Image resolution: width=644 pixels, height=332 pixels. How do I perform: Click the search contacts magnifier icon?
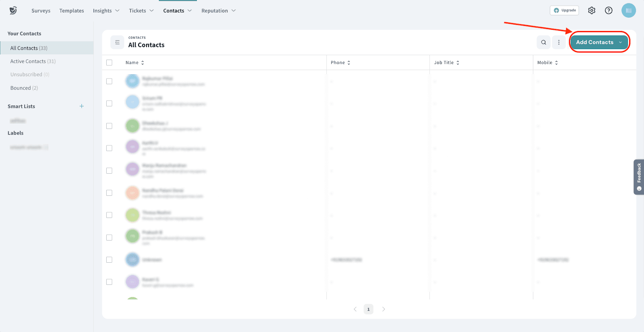(x=543, y=42)
